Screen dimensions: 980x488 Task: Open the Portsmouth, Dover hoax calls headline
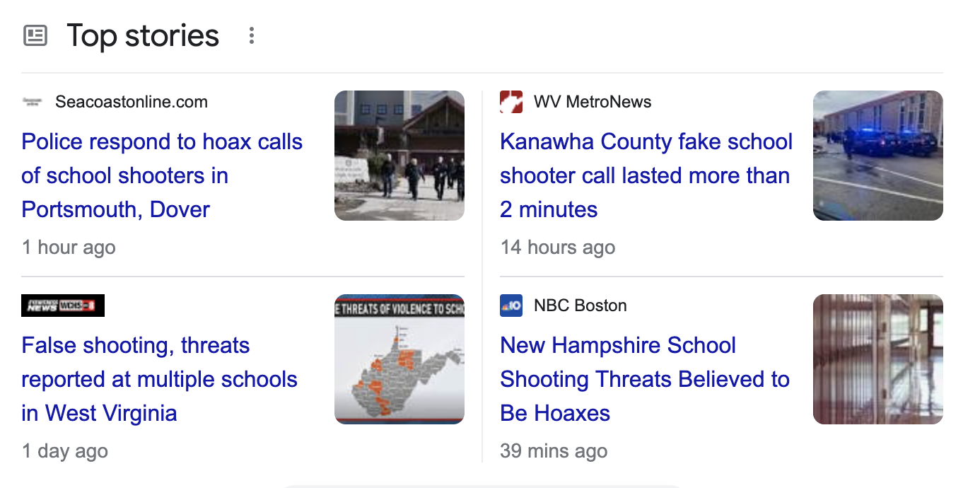pyautogui.click(x=162, y=175)
